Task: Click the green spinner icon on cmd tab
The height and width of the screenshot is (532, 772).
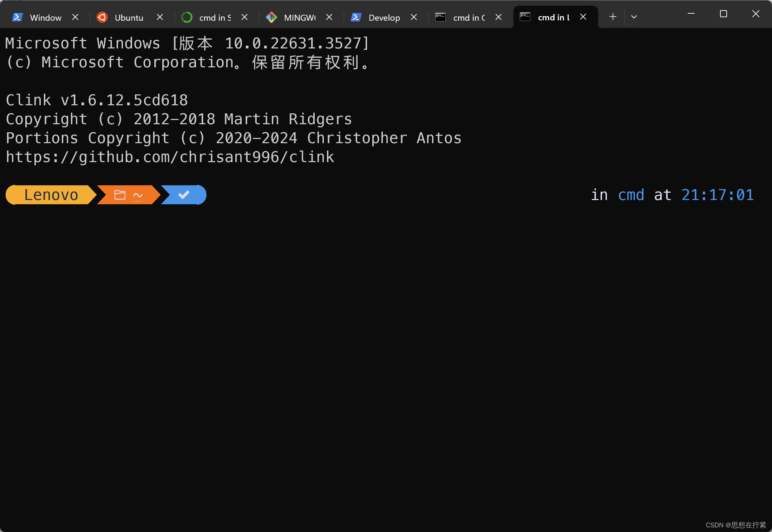Action: (187, 17)
